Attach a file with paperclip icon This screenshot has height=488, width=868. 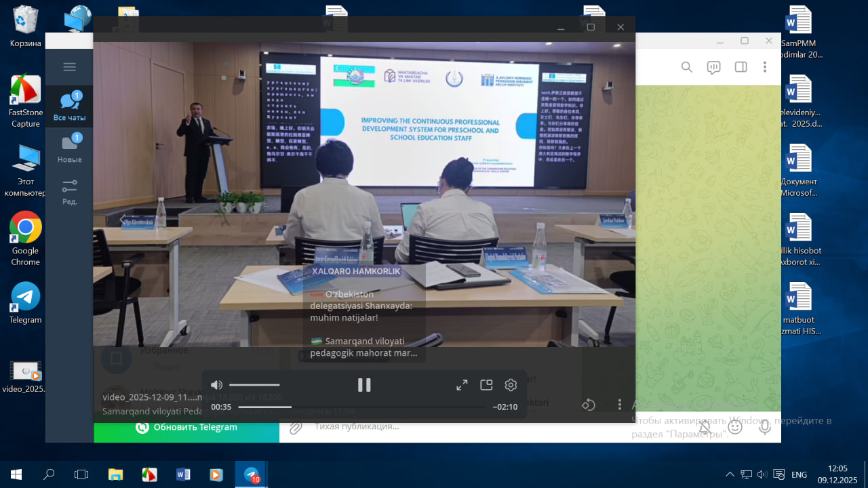[296, 427]
